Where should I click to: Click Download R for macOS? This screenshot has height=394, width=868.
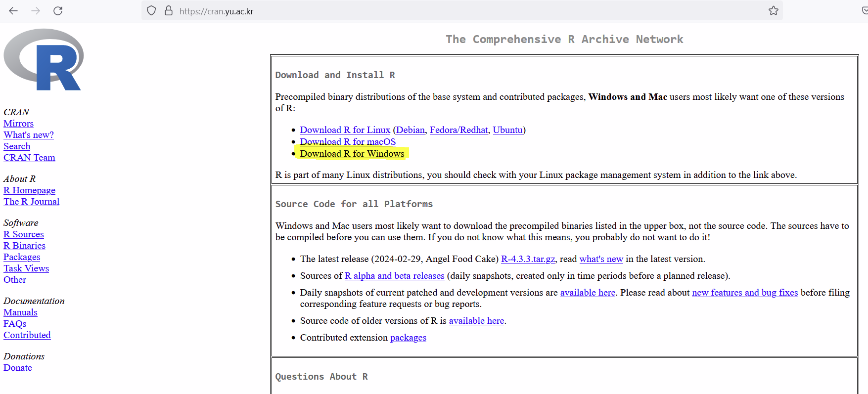(x=348, y=142)
